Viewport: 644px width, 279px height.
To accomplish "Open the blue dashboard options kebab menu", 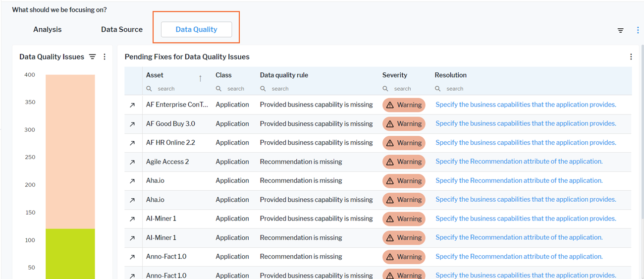I will click(638, 30).
